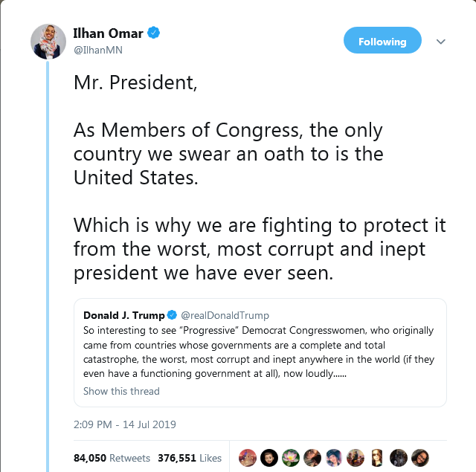View the 376,551 Likes list

pos(189,458)
